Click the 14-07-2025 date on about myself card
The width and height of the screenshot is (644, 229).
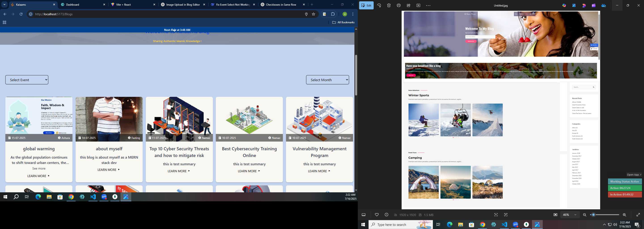tap(87, 138)
